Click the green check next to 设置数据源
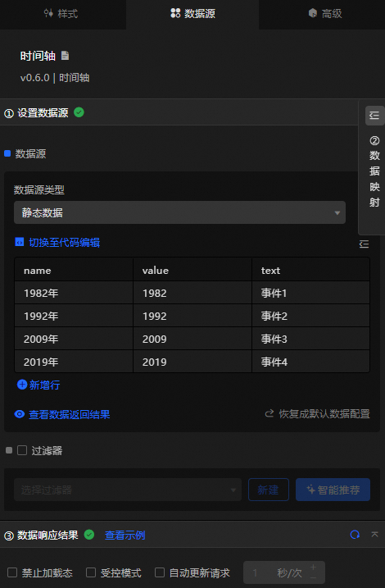 click(x=79, y=112)
